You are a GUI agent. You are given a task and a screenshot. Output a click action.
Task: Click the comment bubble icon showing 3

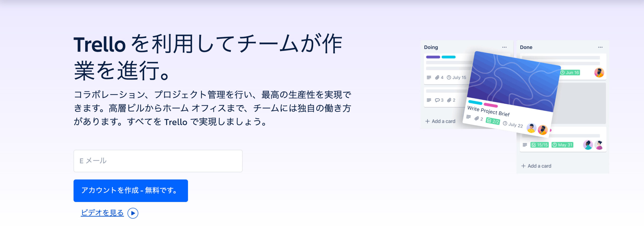point(437,100)
